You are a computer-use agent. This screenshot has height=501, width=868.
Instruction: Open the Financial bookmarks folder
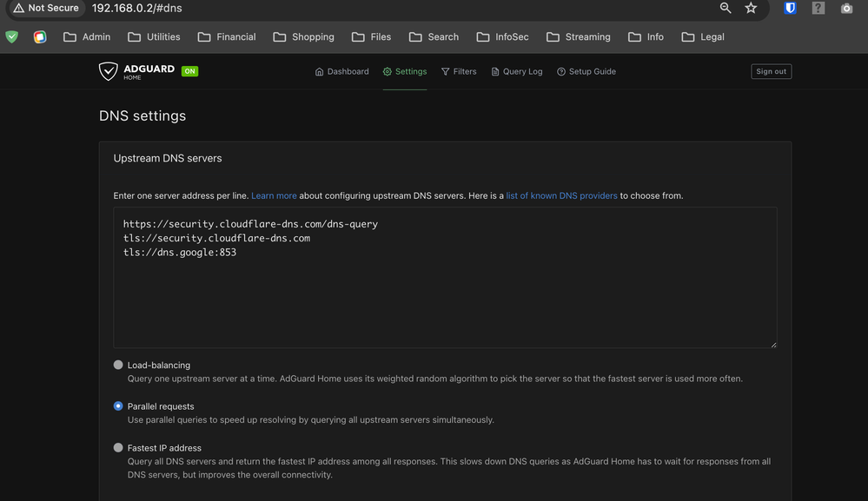(227, 37)
